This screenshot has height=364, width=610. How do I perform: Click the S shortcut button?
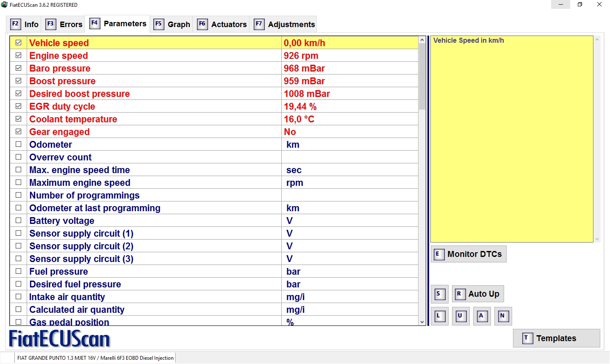[x=440, y=294]
